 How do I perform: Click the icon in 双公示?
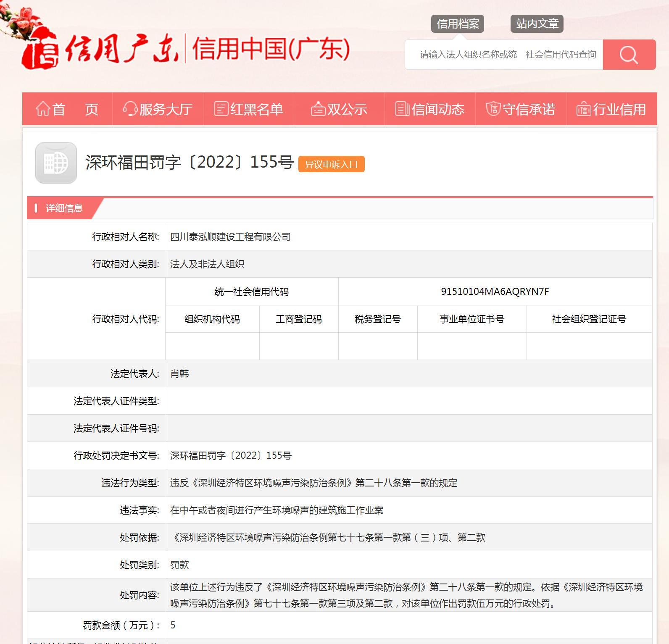318,109
